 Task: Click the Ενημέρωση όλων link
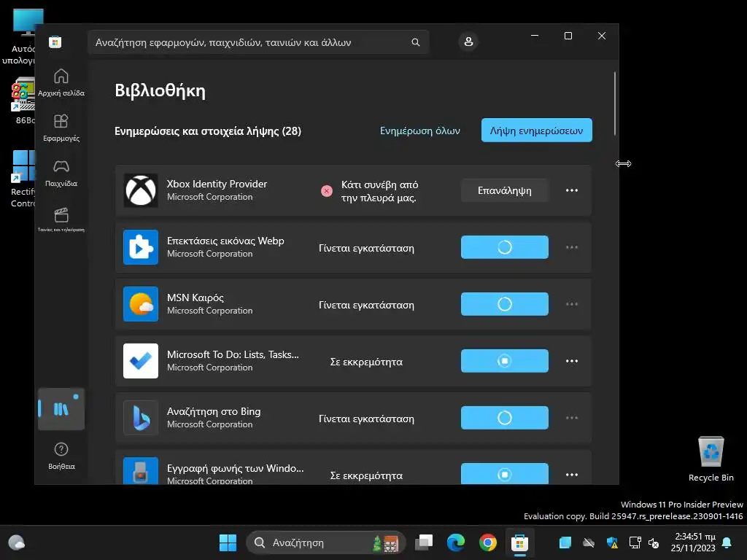[419, 131]
